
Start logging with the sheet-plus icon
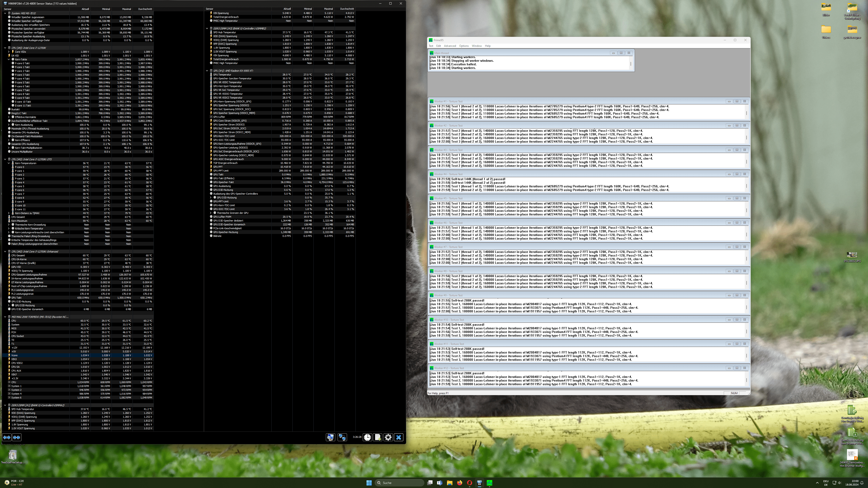(378, 437)
